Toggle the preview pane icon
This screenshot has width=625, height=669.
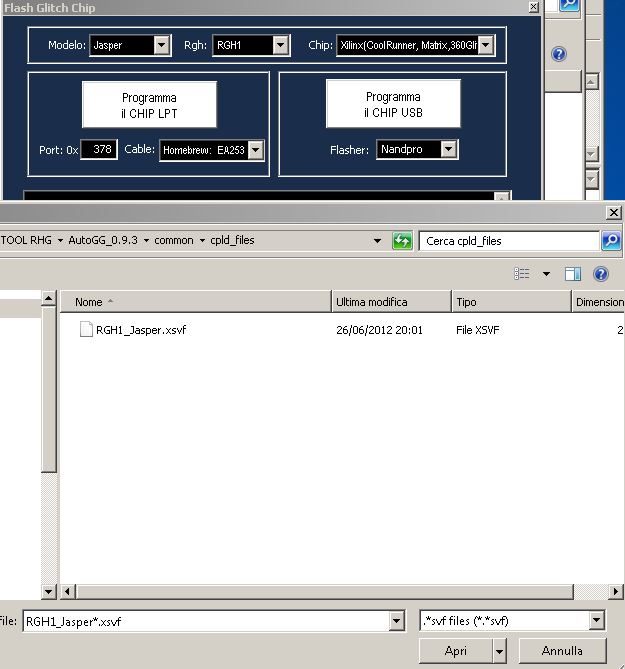point(573,274)
